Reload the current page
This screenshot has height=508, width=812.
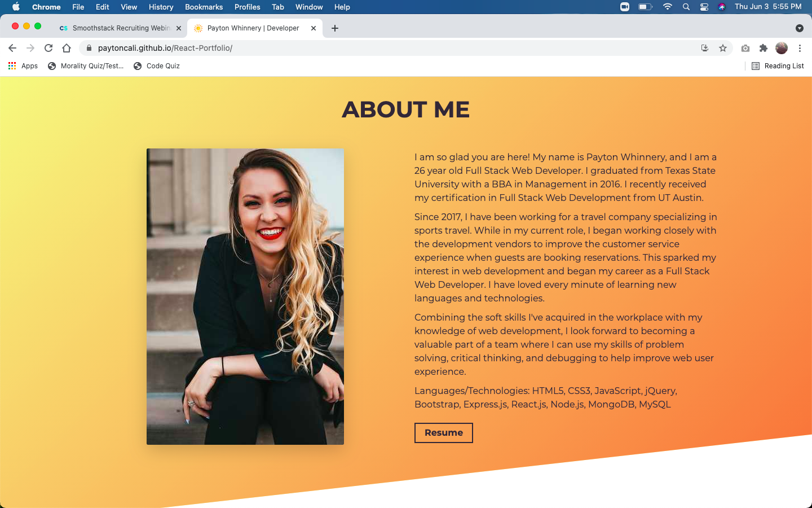tap(48, 48)
